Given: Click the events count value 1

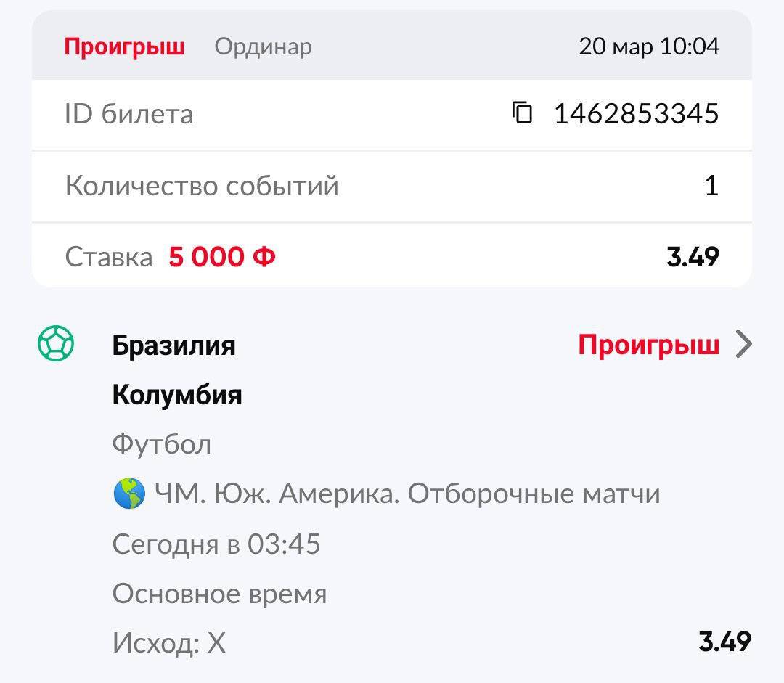Looking at the screenshot, I should (711, 186).
